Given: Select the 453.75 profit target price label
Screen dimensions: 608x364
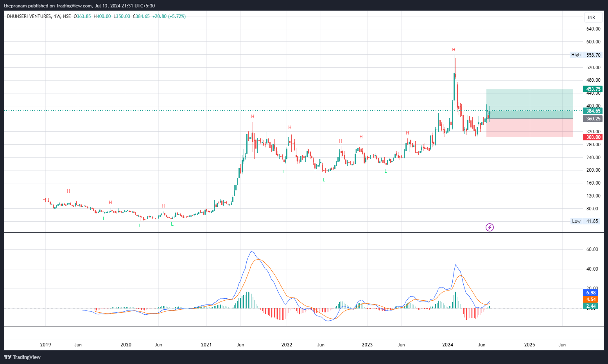Looking at the screenshot, I should (593, 89).
